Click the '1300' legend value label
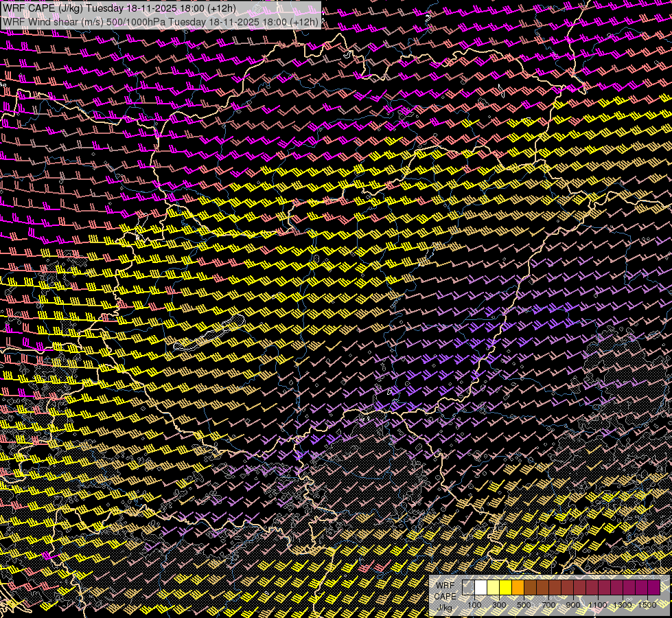The height and width of the screenshot is (618, 672). click(623, 605)
